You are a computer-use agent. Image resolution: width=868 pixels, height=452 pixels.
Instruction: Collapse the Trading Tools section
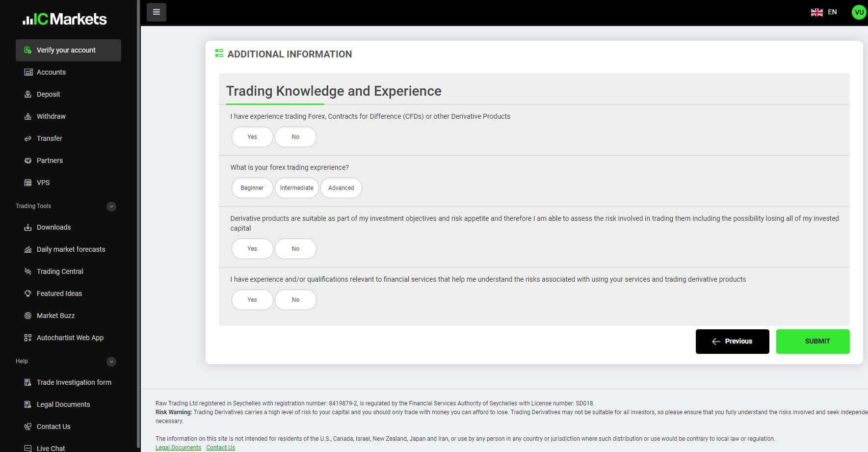click(111, 206)
